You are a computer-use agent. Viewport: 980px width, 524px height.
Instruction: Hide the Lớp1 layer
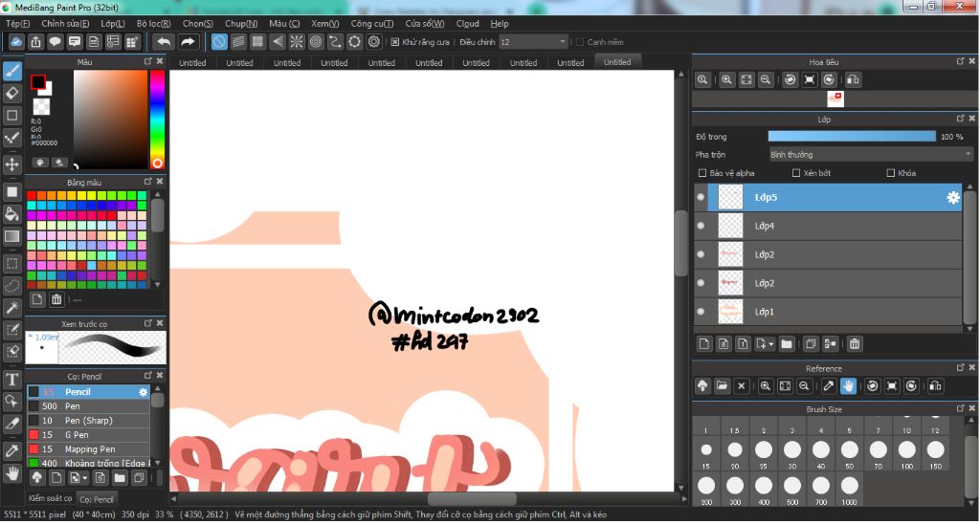point(701,312)
